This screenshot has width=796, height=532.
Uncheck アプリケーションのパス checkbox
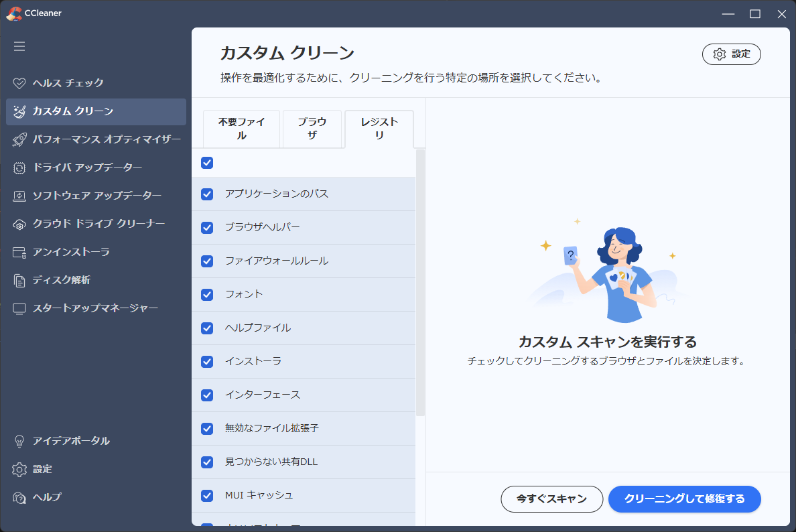pyautogui.click(x=207, y=194)
